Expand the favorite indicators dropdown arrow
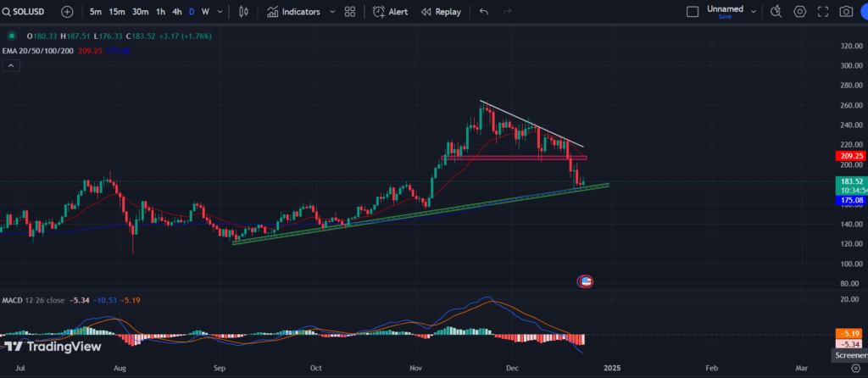This screenshot has width=868, height=378. coord(332,12)
